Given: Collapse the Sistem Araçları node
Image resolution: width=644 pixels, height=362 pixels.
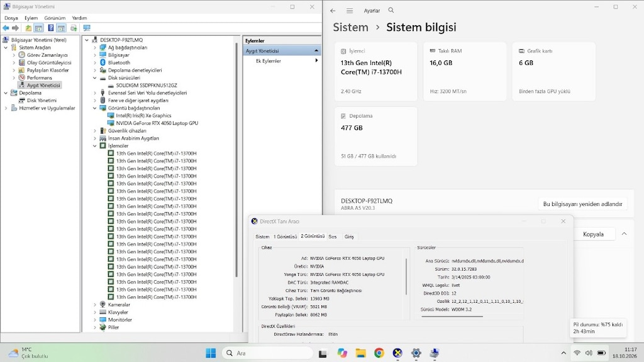Looking at the screenshot, I should [6, 48].
